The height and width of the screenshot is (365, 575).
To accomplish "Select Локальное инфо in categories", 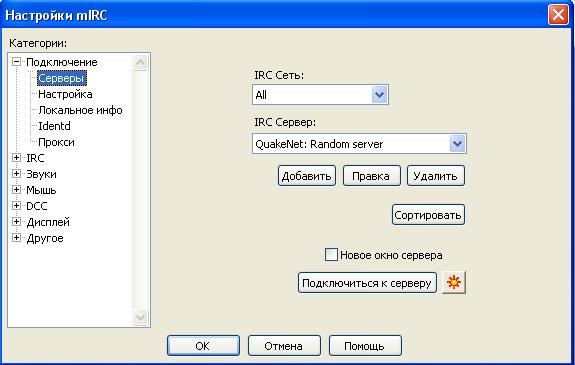I will (x=80, y=110).
